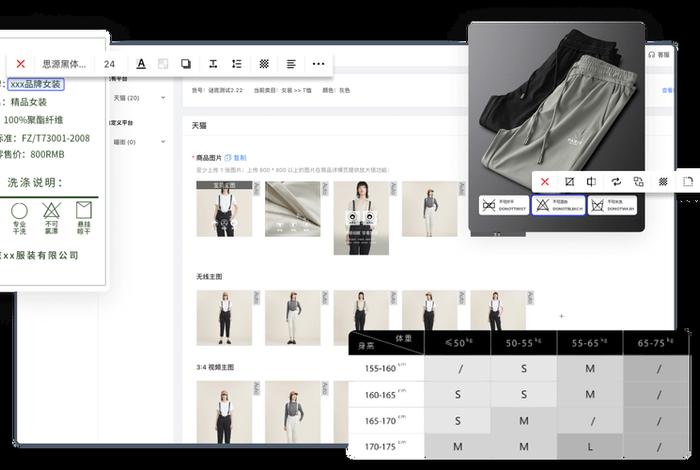700x470 pixels.
Task: Click the swap/duplicate layers icon in image toolbar
Action: click(639, 182)
